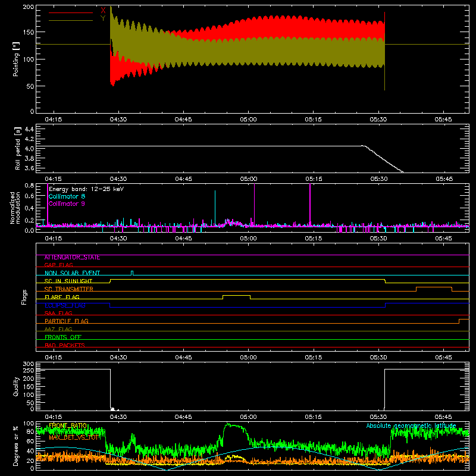This screenshot has width=476, height=476.
Task: Click the ECLIPSE_FLAG label
Action: pos(65,305)
